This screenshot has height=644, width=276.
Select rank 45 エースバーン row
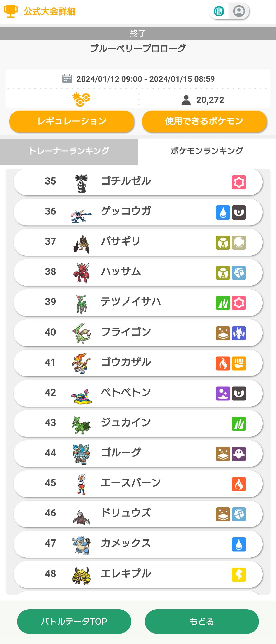[138, 484]
